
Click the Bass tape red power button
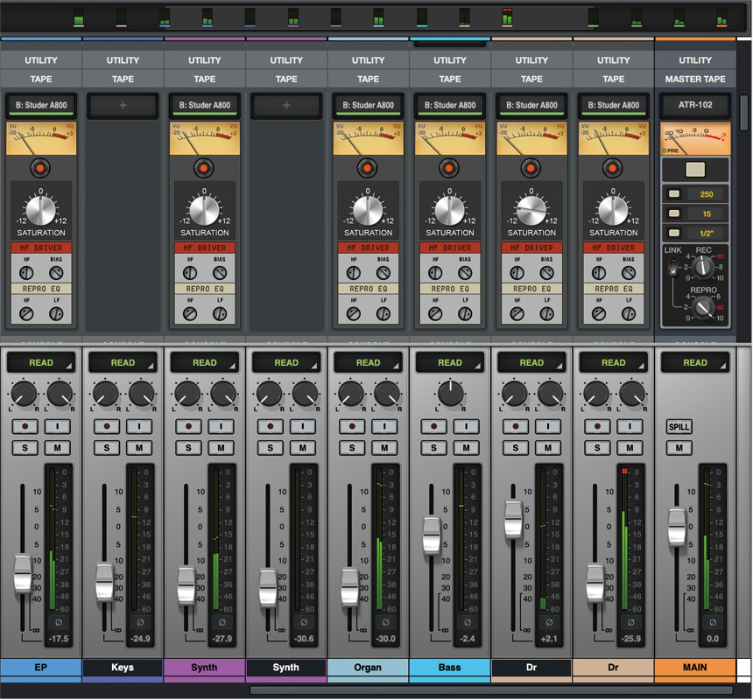[449, 168]
